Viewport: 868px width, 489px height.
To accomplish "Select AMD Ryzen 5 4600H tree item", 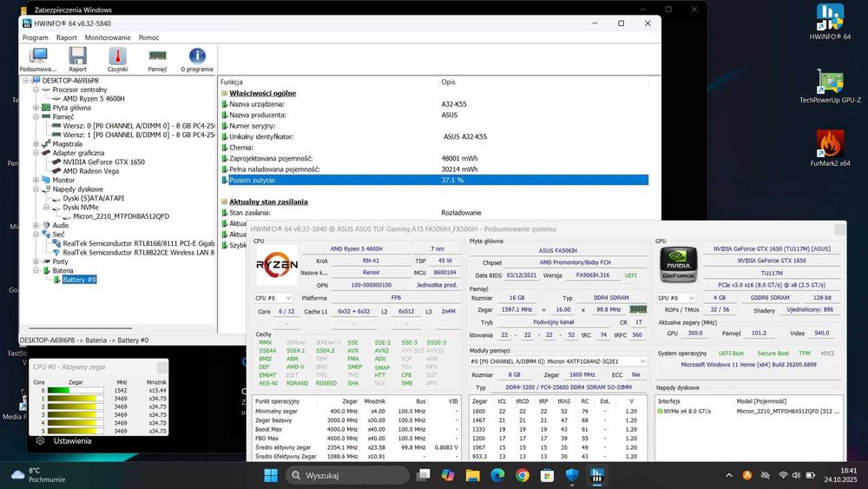I will tap(94, 98).
